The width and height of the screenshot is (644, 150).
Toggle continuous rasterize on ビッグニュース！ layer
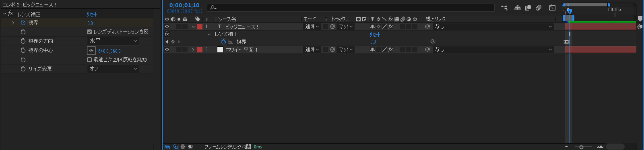378,27
